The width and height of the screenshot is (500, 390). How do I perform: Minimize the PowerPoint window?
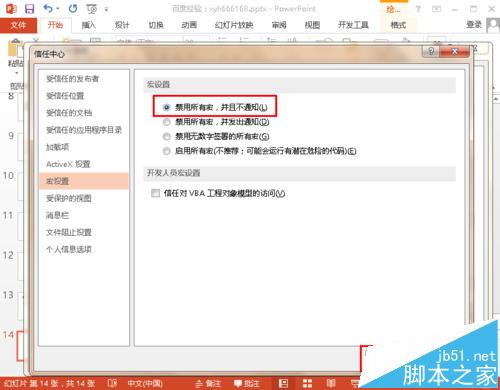pos(455,9)
